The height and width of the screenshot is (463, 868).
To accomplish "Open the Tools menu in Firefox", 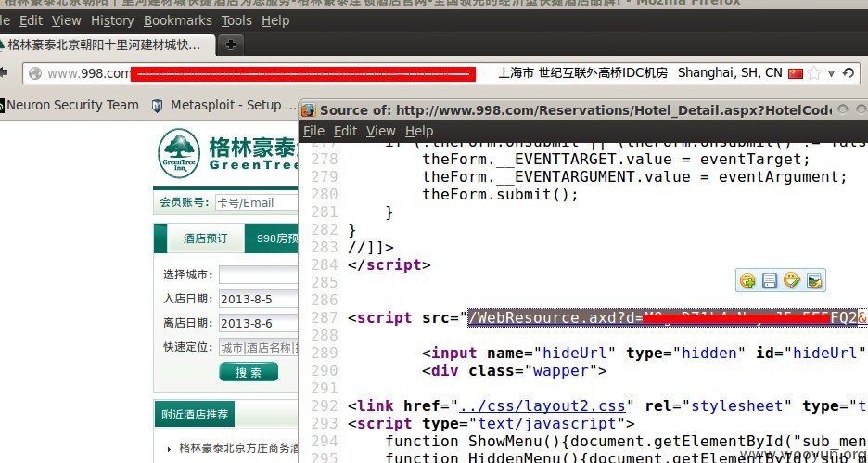I will [x=236, y=20].
